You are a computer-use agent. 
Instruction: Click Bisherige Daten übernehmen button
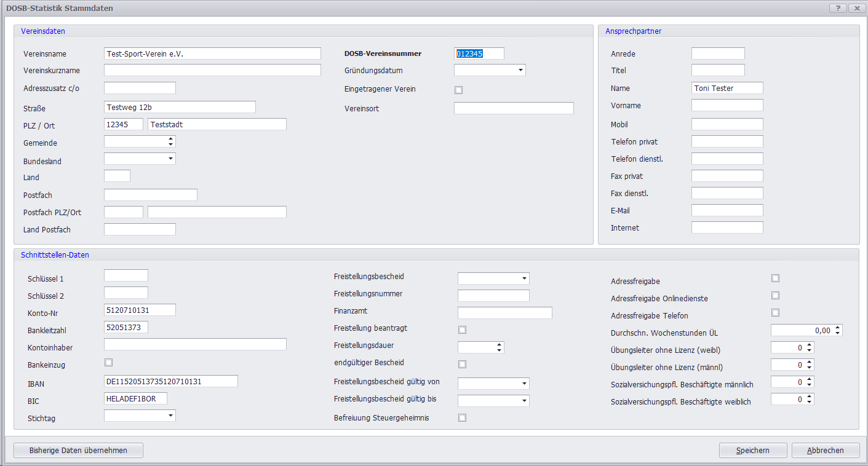point(78,451)
